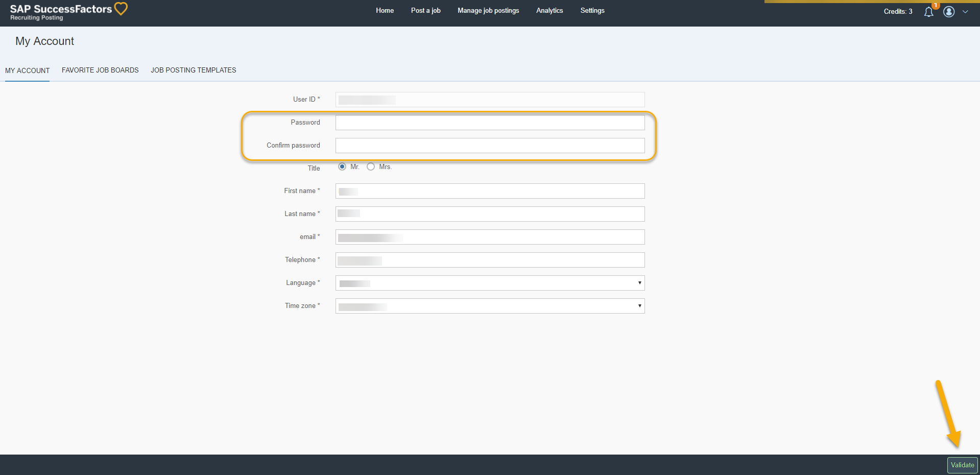Click the Credits: 3 indicator
980x475 pixels.
[898, 11]
